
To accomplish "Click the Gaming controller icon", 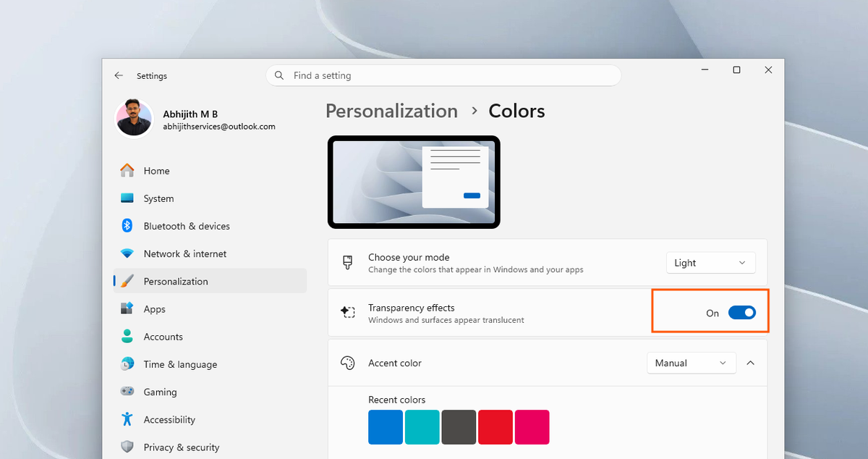I will (127, 392).
